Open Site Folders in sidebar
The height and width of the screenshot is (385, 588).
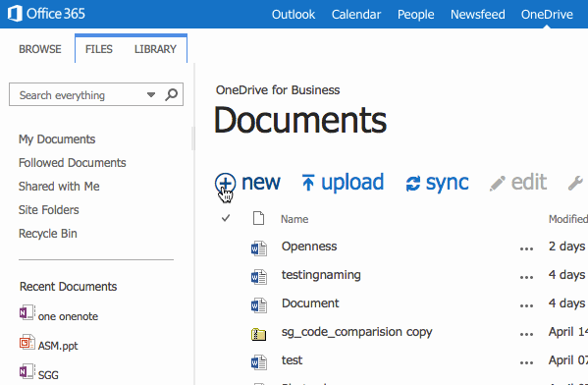click(49, 210)
